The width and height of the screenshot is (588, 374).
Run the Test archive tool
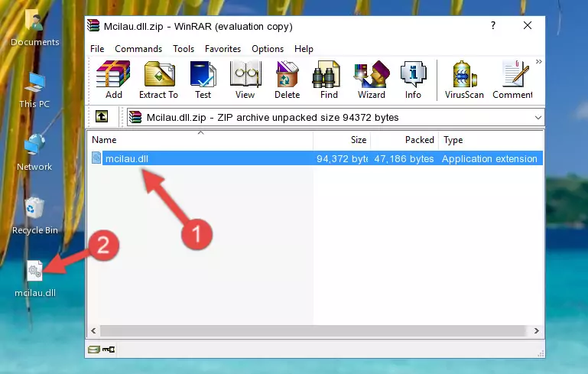(x=203, y=80)
